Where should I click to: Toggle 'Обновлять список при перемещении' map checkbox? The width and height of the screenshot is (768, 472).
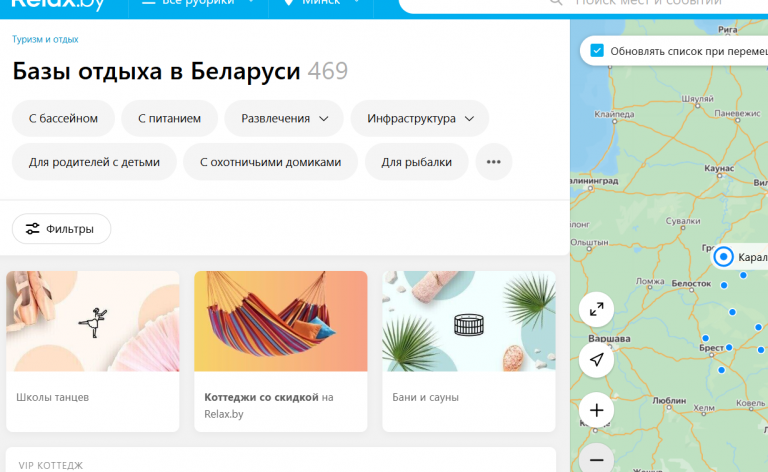click(597, 50)
